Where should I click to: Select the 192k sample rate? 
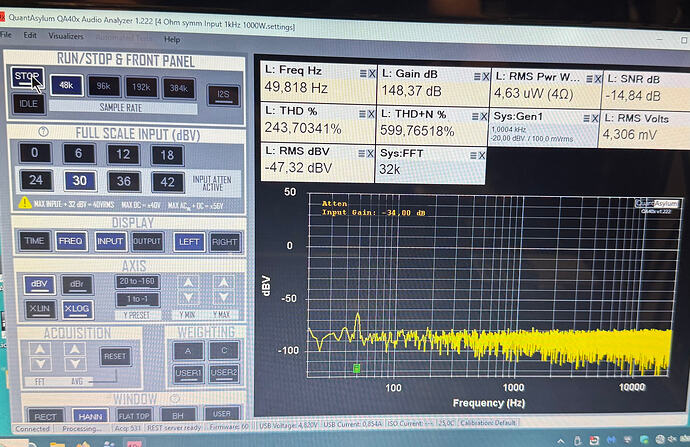click(x=141, y=87)
